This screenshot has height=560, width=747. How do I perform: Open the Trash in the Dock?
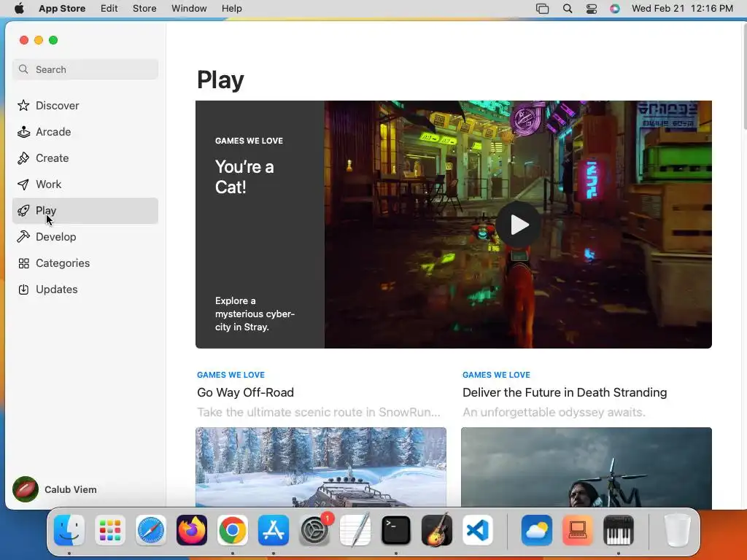678,530
